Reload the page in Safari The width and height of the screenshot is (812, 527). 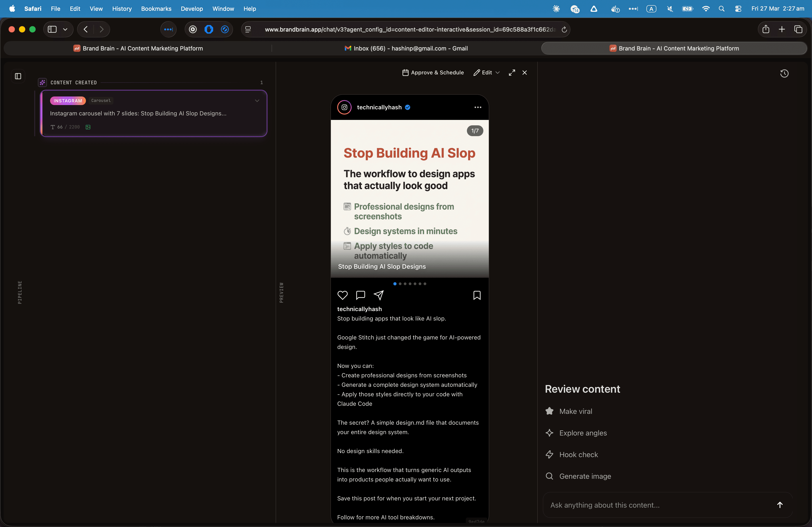[564, 30]
